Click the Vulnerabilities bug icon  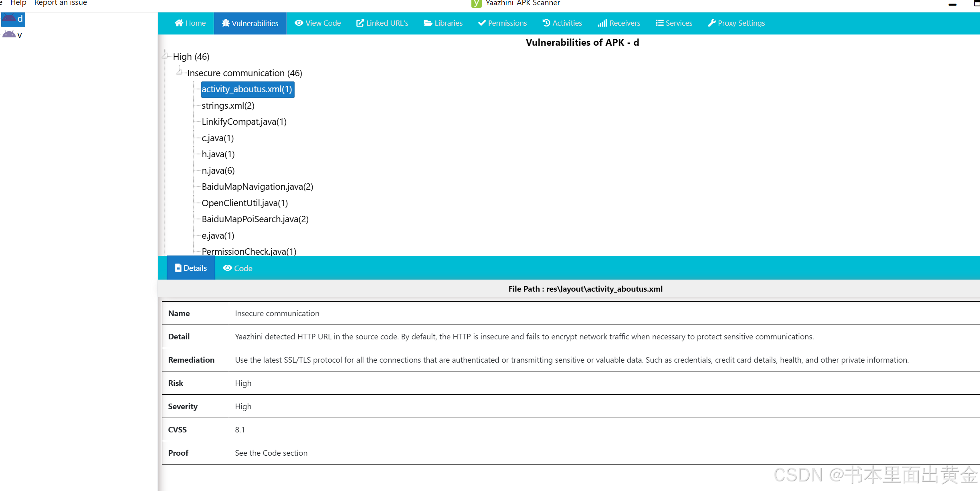(x=226, y=23)
